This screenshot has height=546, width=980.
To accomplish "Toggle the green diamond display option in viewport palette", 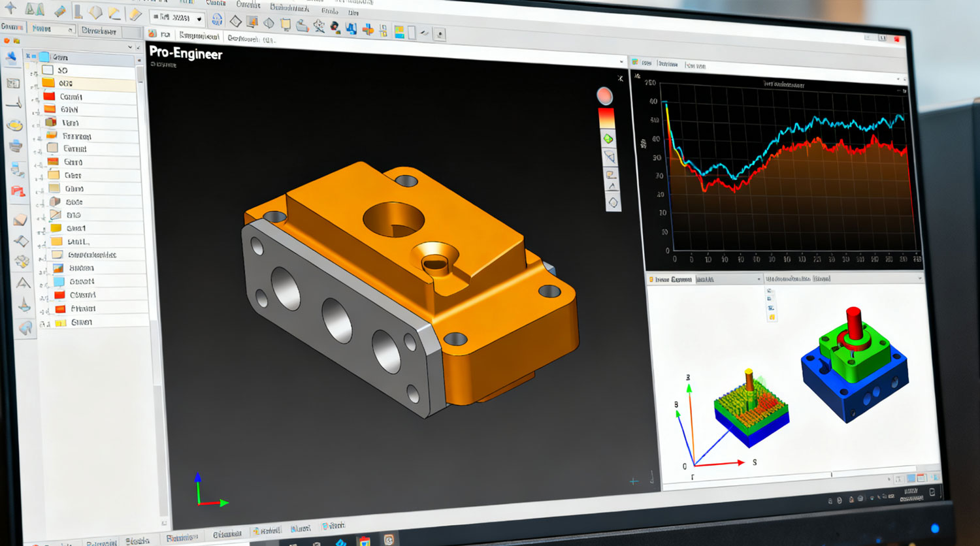I will pyautogui.click(x=607, y=138).
